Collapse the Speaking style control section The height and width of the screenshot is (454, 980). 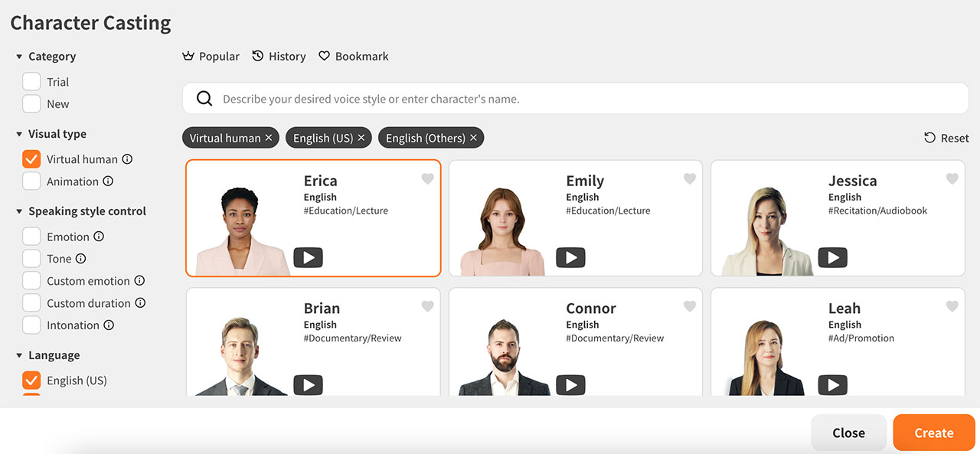[x=19, y=211]
